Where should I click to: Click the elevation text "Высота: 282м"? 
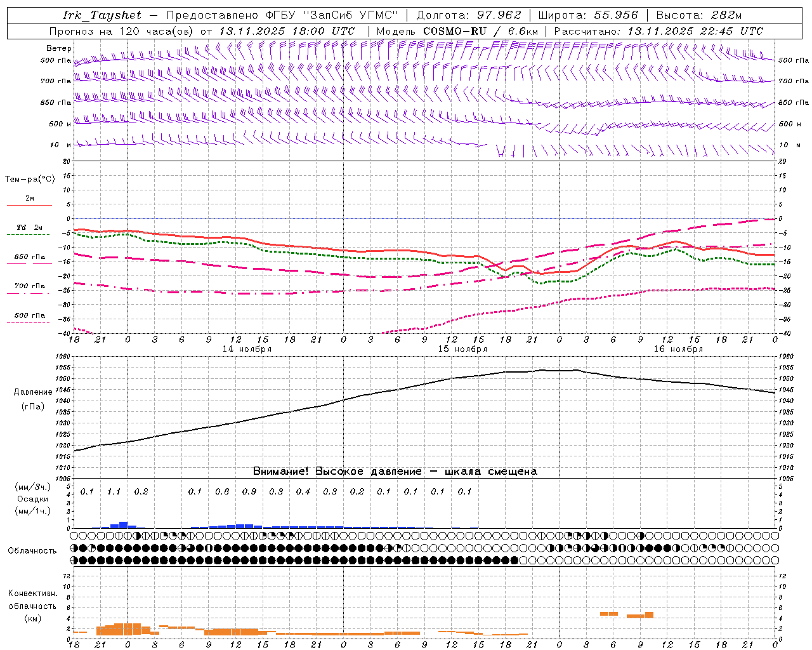click(699, 15)
